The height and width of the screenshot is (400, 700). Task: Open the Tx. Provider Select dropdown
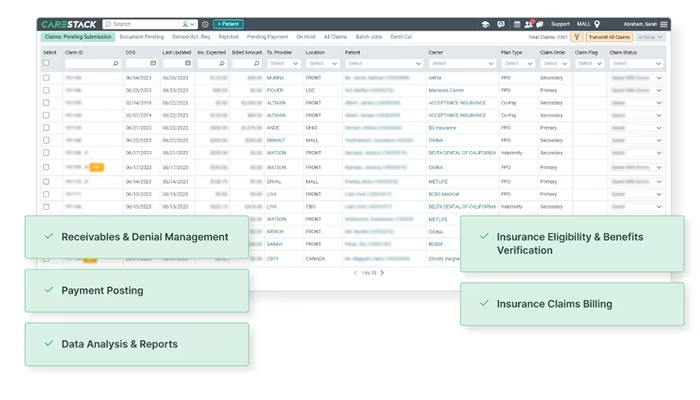click(x=284, y=63)
